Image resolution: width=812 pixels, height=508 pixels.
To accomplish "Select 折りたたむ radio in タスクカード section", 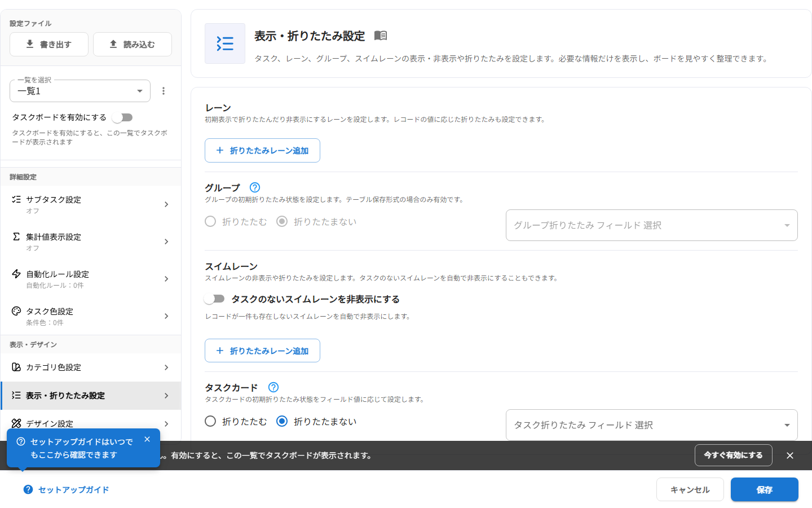I will pos(210,421).
